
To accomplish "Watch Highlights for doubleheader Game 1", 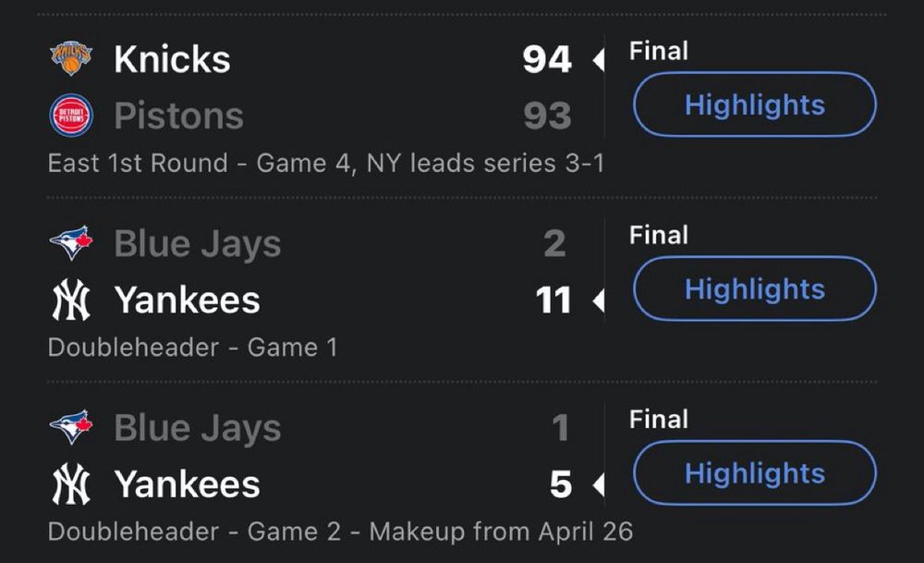I will (754, 288).
